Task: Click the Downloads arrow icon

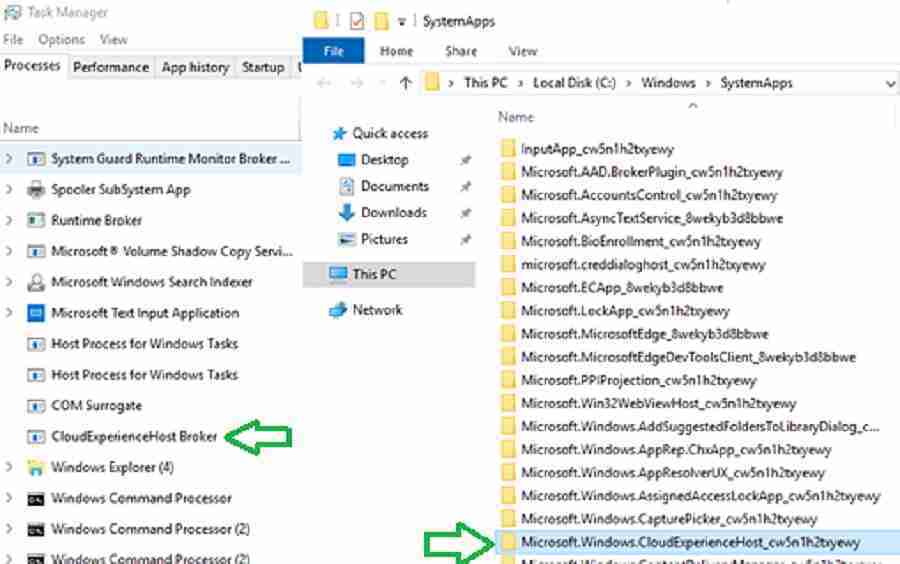Action: (346, 212)
